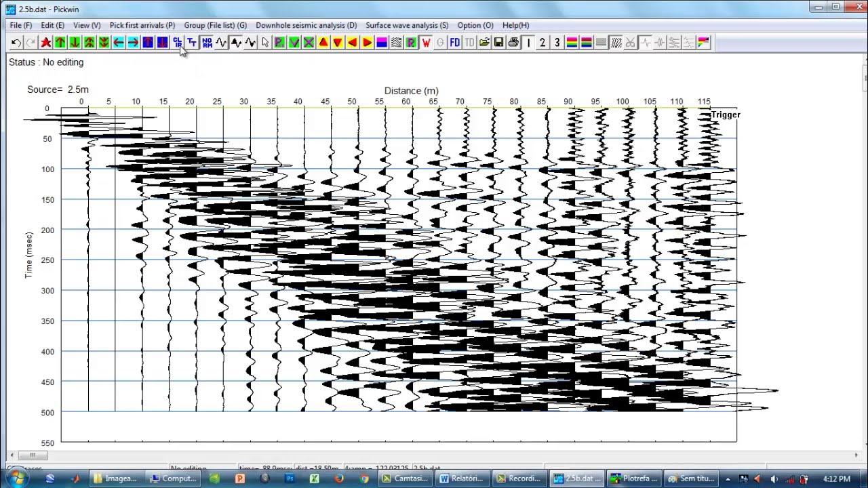
Task: Click the down arrow on blue icon
Action: [162, 43]
